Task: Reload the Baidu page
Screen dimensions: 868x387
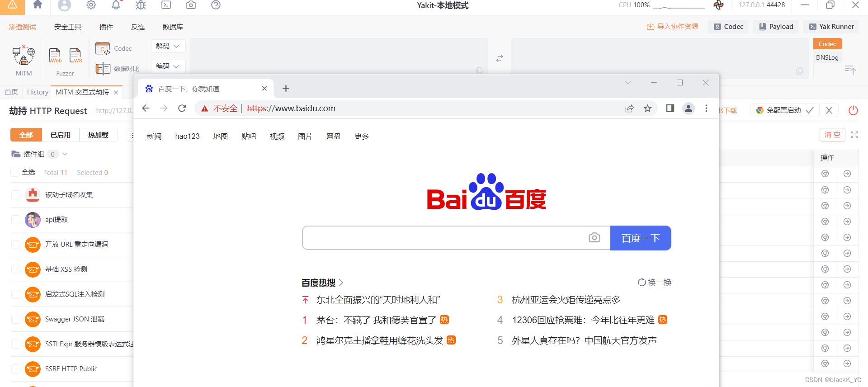Action: [x=182, y=109]
